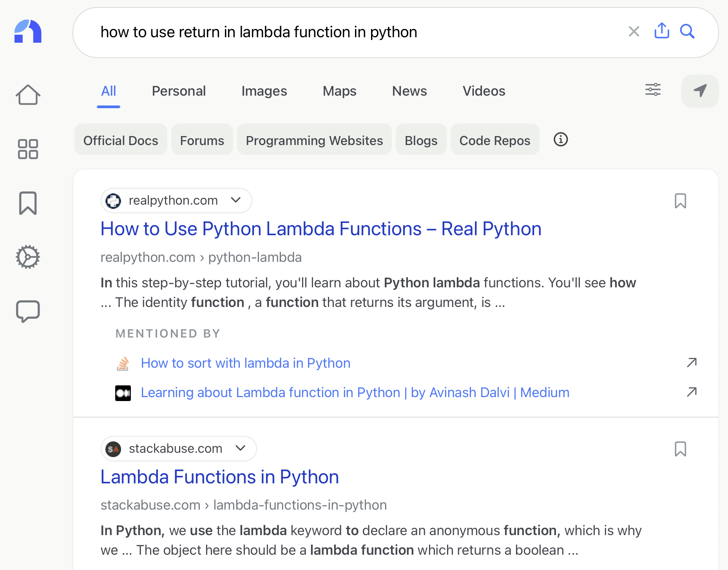Screen dimensions: 728x570
Task: Toggle the location arrow button
Action: (700, 91)
